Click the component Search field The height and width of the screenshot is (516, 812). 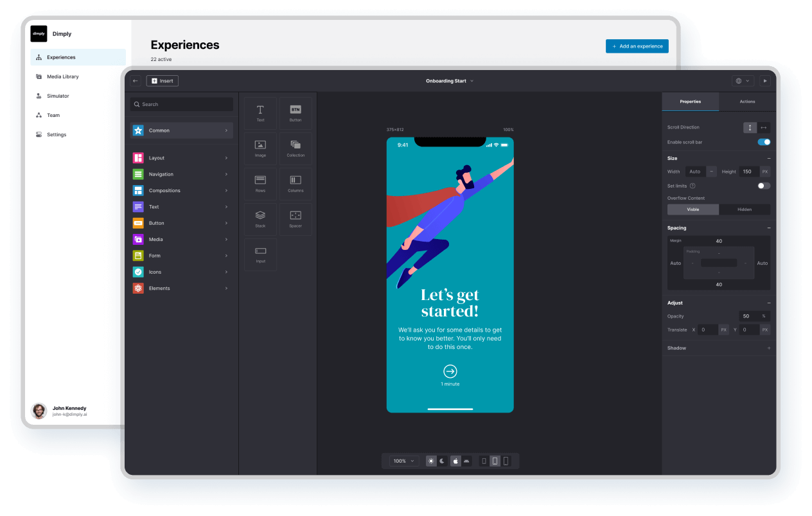point(182,104)
